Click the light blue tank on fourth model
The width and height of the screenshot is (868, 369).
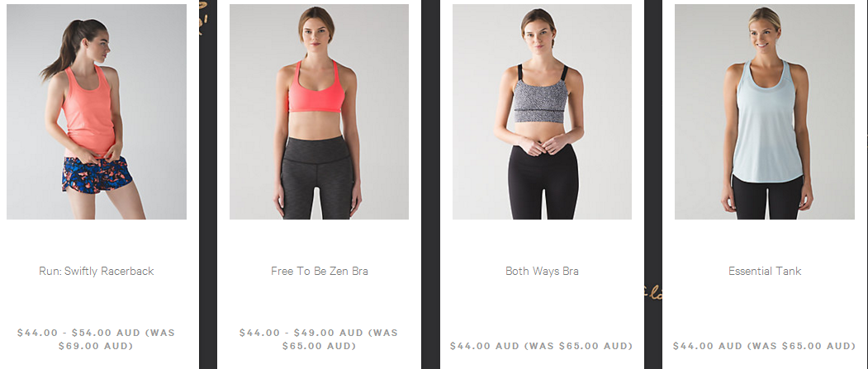[766, 121]
